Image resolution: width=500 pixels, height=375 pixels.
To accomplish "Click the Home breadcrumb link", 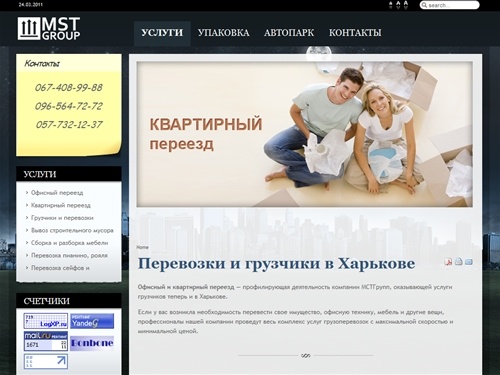I will pos(142,247).
